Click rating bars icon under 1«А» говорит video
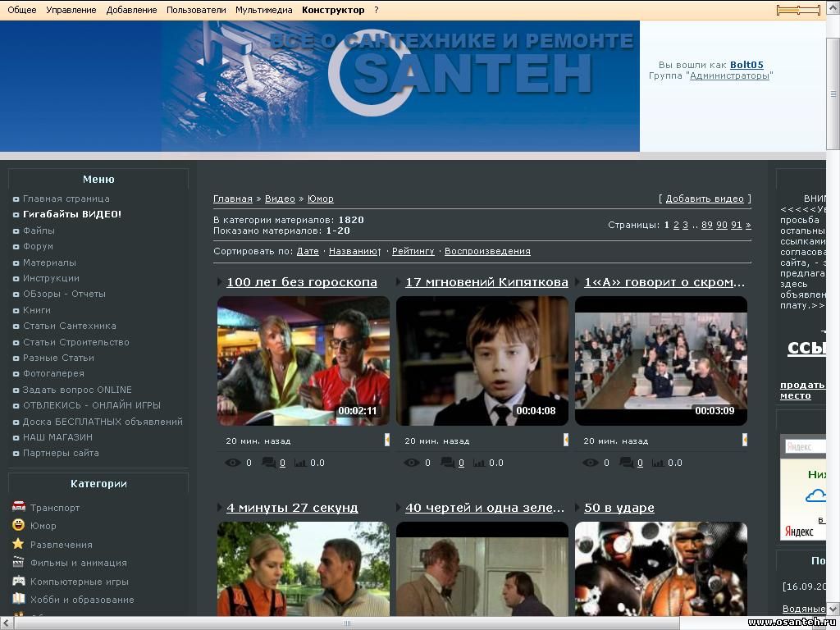 [x=658, y=463]
